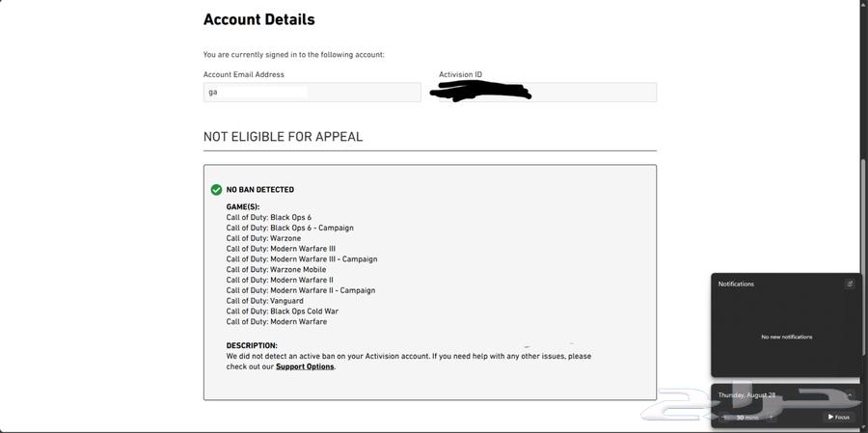Open notification settings icon in Notifications panel

click(850, 284)
